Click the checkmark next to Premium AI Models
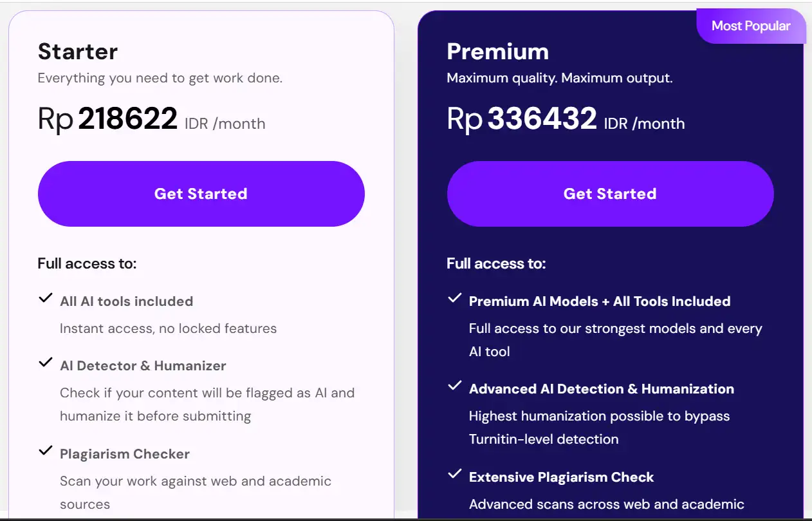 pos(455,298)
